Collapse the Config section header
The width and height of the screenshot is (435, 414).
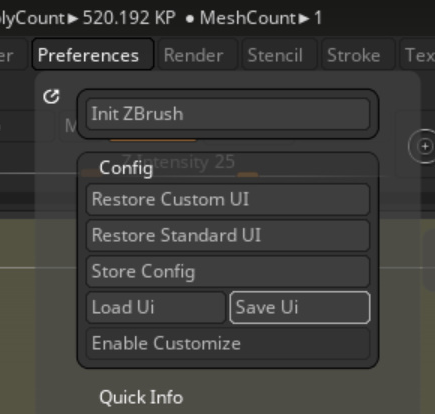(x=126, y=168)
